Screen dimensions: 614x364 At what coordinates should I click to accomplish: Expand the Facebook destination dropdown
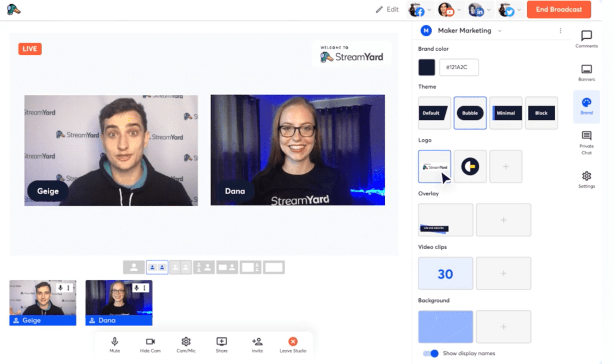(429, 10)
